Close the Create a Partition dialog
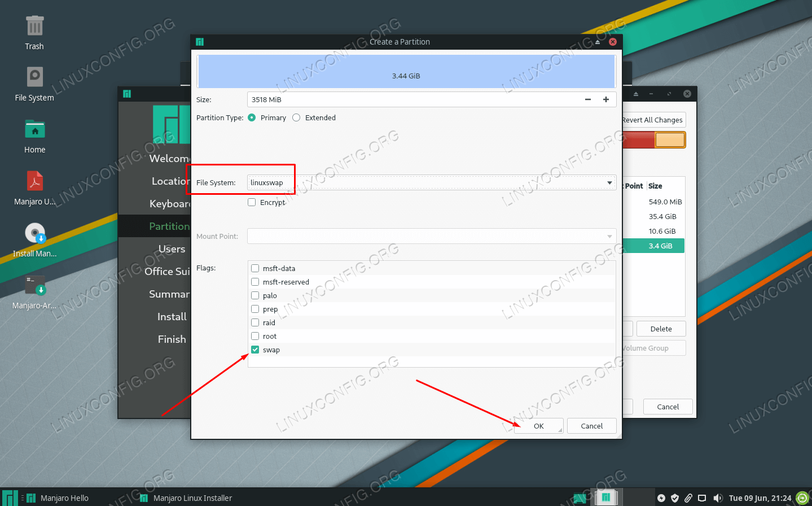 pyautogui.click(x=613, y=42)
